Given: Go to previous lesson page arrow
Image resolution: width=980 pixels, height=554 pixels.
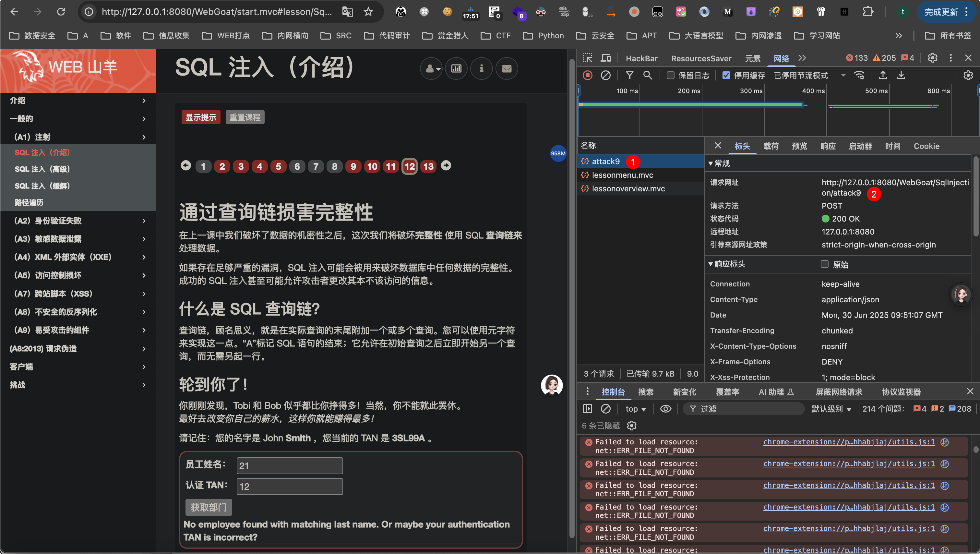Looking at the screenshot, I should [185, 165].
